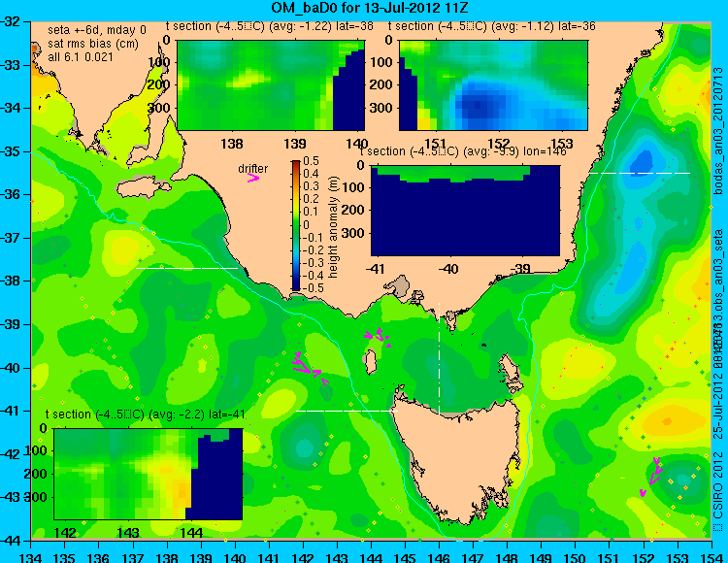Screen dimensions: 728x563
Task: Click the white dashed section line near latitude -35.5
Action: click(640, 173)
